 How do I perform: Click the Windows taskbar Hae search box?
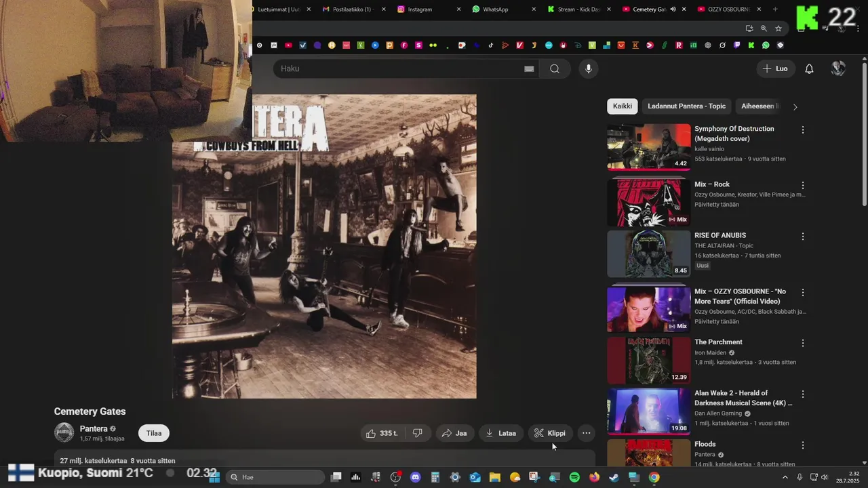[x=275, y=477]
